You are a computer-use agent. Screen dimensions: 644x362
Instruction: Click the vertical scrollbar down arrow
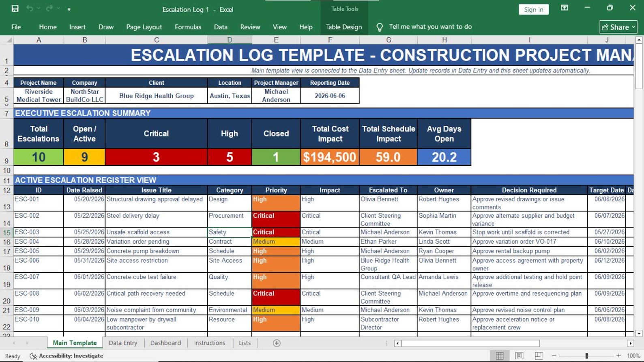639,333
